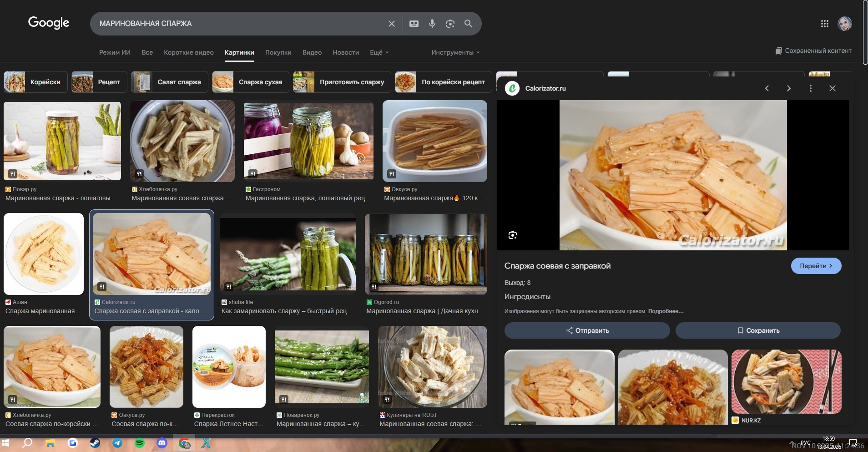This screenshot has width=868, height=452.
Task: Start voice search with the microphone icon
Action: (432, 24)
